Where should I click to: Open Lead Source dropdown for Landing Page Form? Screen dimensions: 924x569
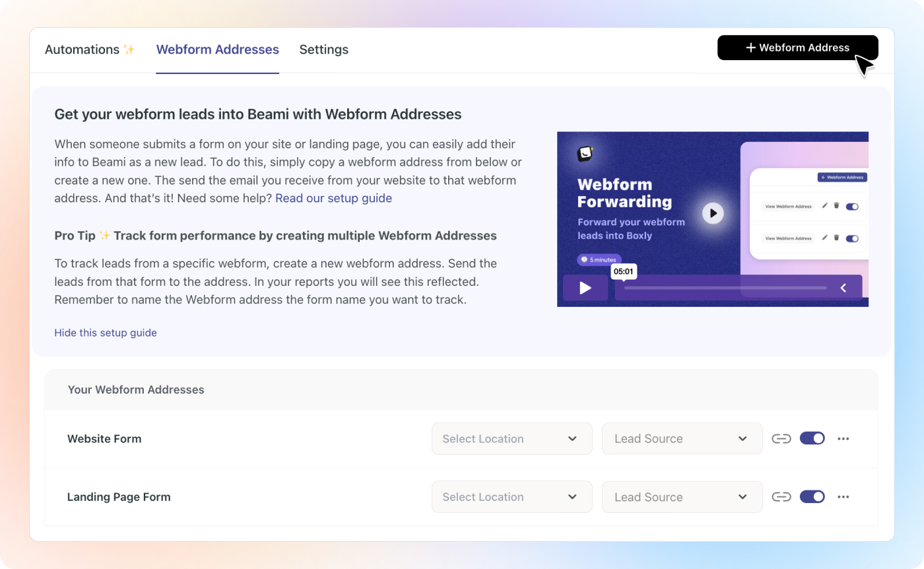point(682,497)
